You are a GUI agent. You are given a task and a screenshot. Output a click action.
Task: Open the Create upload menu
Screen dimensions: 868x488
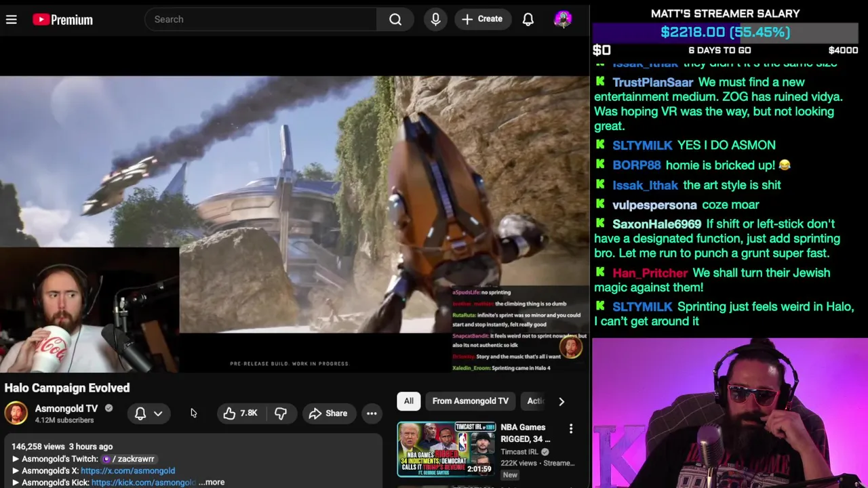pyautogui.click(x=482, y=19)
